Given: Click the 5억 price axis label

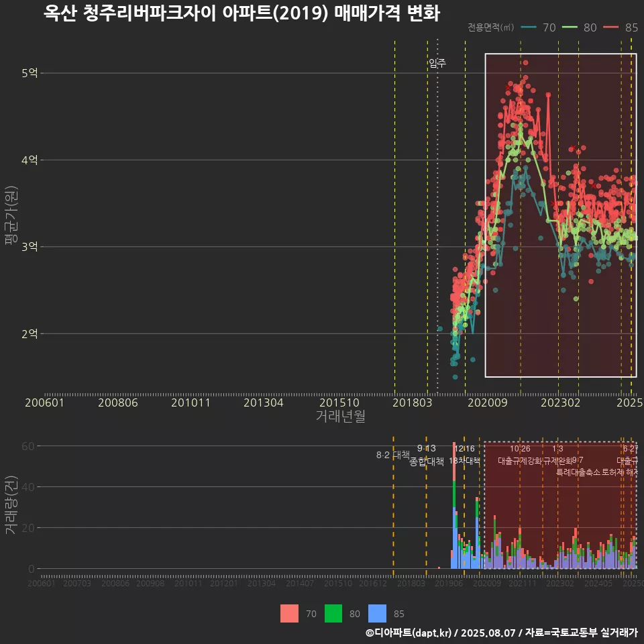Looking at the screenshot, I should 30,72.
